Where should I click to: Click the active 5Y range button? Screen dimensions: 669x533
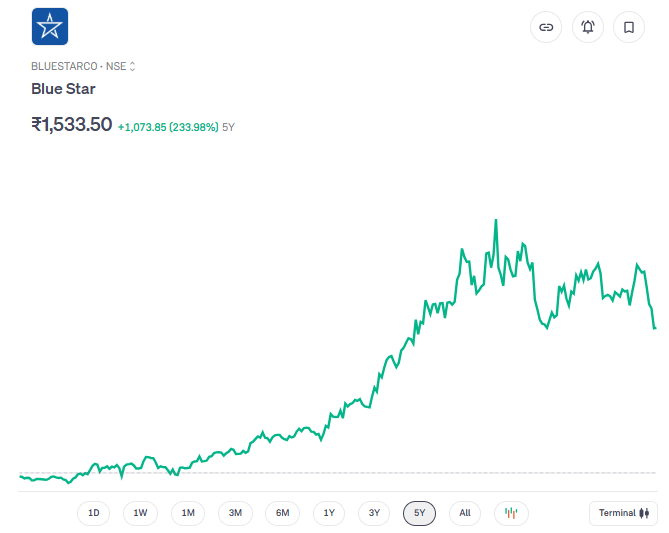(420, 513)
